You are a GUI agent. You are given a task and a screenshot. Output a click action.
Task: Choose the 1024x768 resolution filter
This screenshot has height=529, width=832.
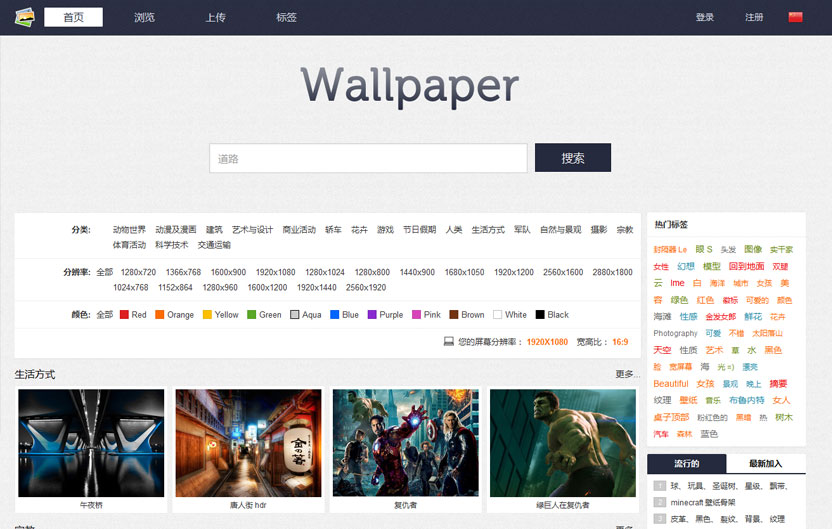coord(131,288)
